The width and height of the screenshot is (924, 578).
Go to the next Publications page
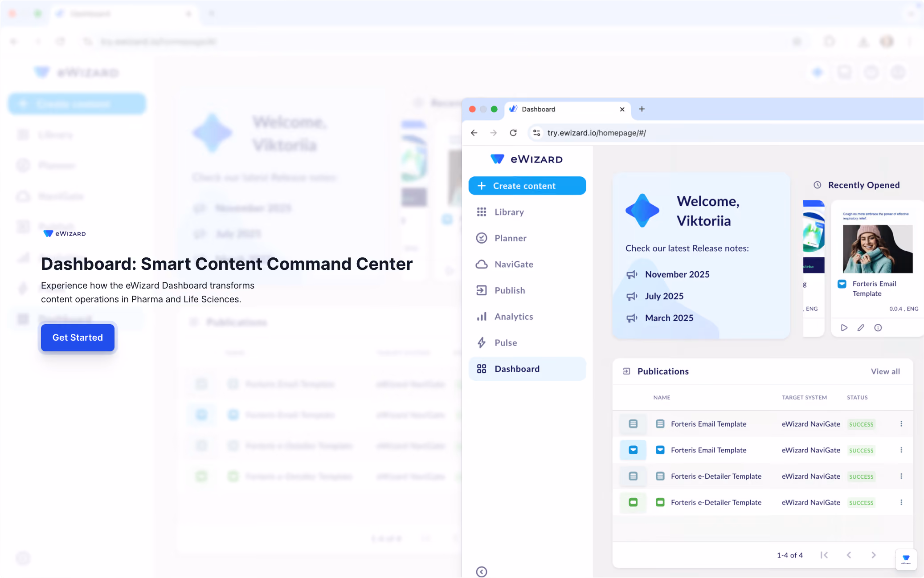[873, 555]
